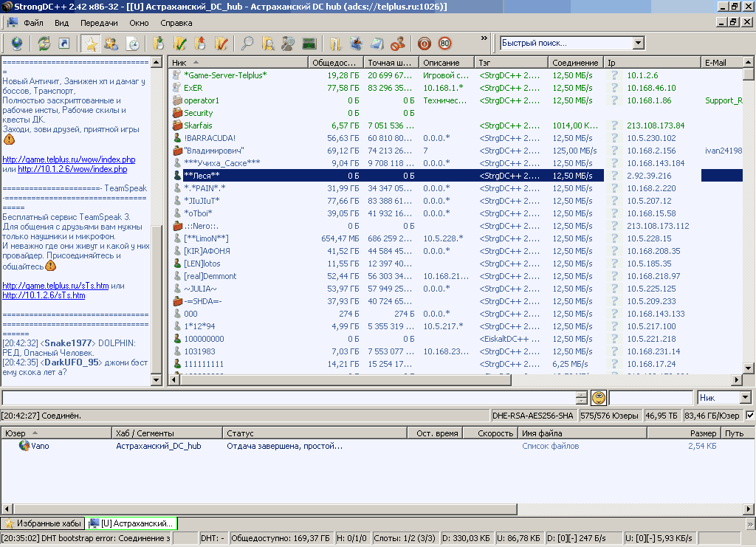The image size is (756, 547).
Task: Open the Upload Queue toolbar icon
Action: pos(200,44)
